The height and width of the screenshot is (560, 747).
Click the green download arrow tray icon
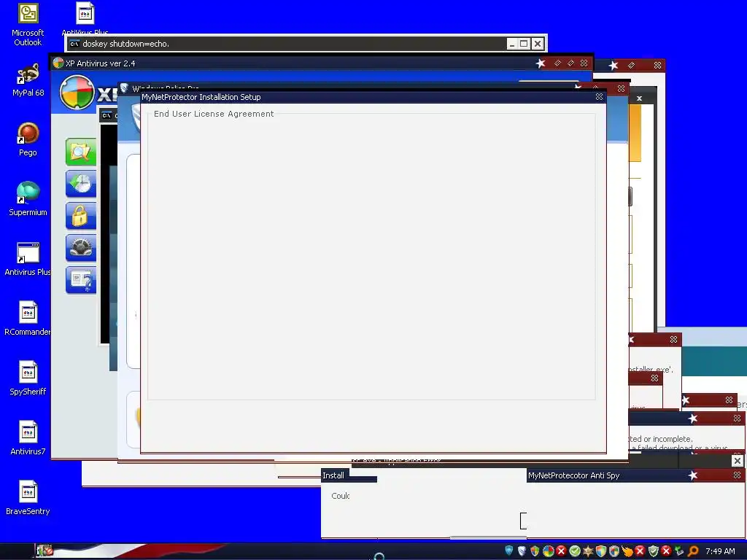[680, 551]
